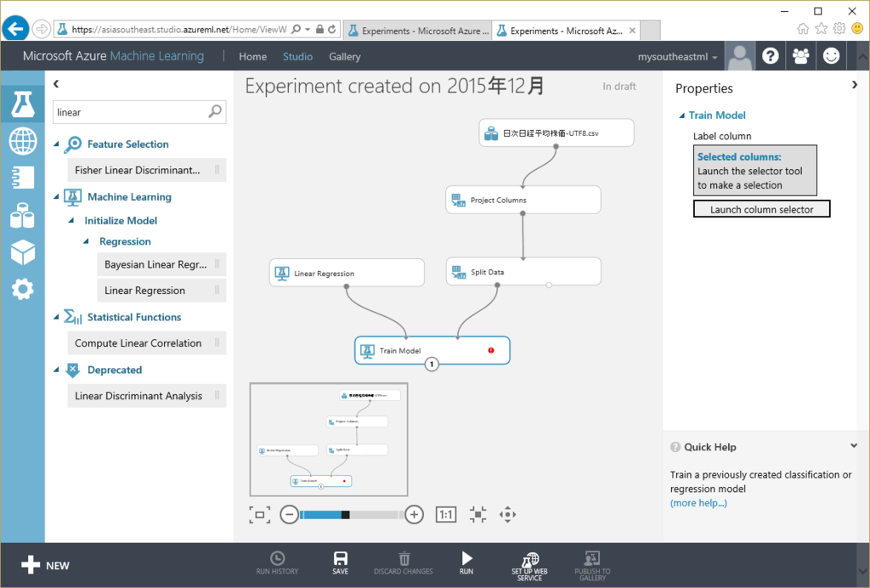Click the center-experiment icon beside 1:1
This screenshot has width=870, height=588.
(x=477, y=515)
